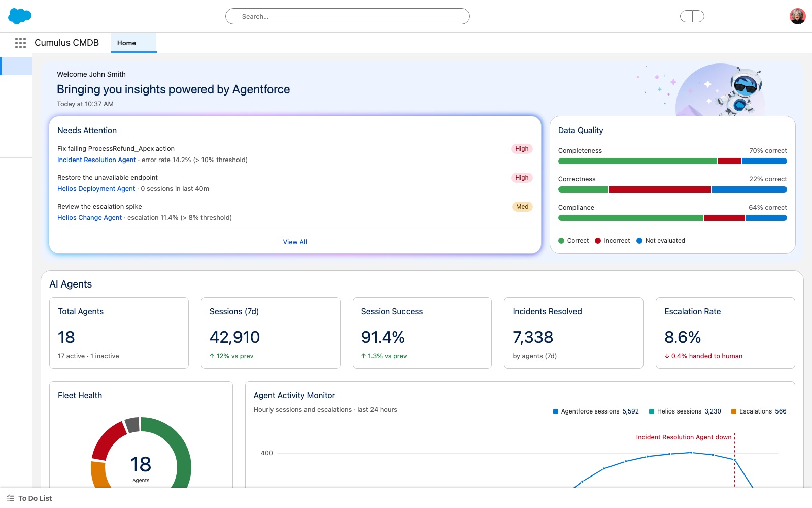Select the Home tab
Image resolution: width=812 pixels, height=508 pixels.
[133, 43]
